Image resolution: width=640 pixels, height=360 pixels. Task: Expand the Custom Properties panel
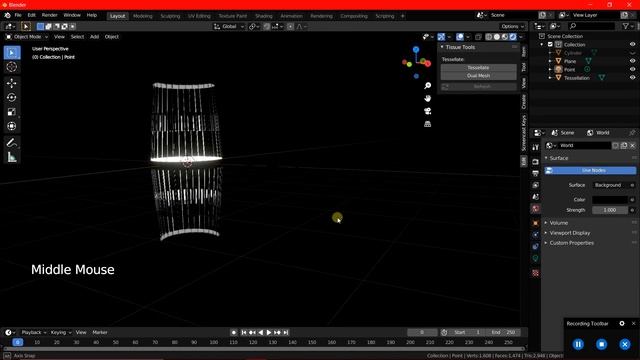coord(571,243)
